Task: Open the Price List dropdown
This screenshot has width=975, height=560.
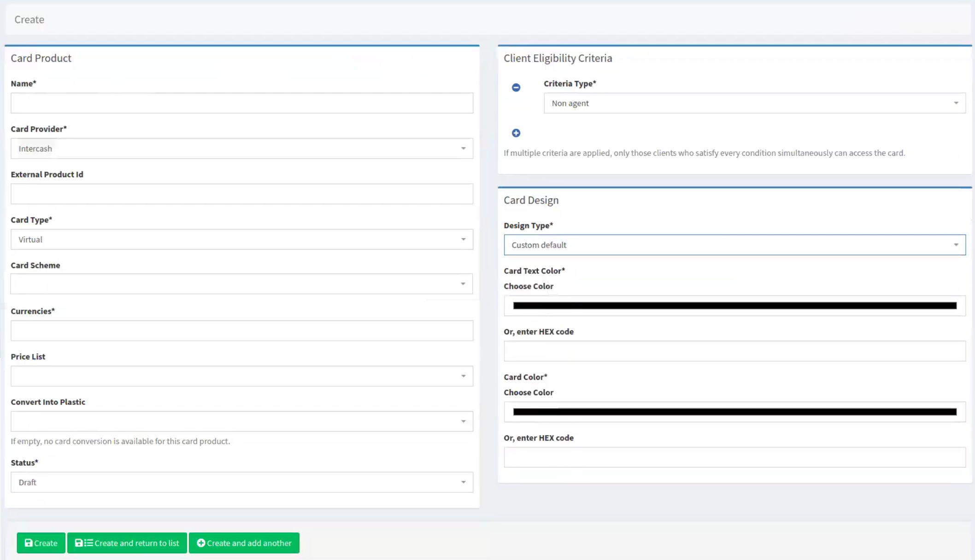Action: [x=241, y=376]
